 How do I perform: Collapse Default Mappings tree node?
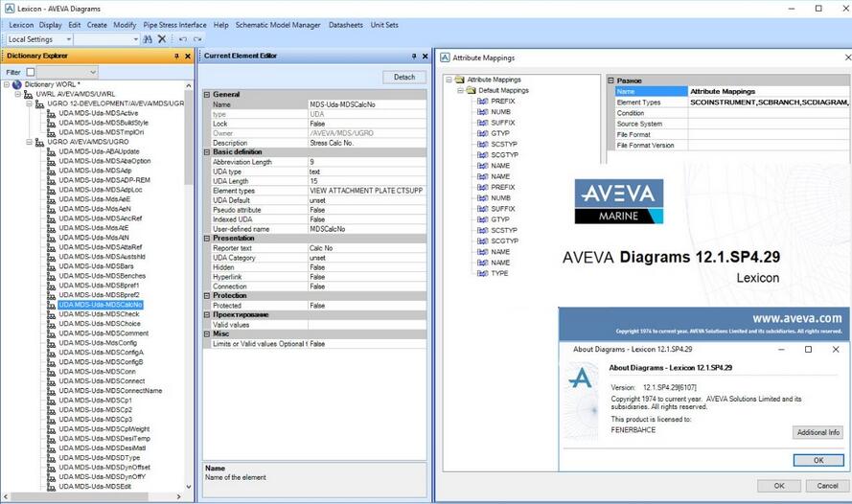click(x=460, y=91)
